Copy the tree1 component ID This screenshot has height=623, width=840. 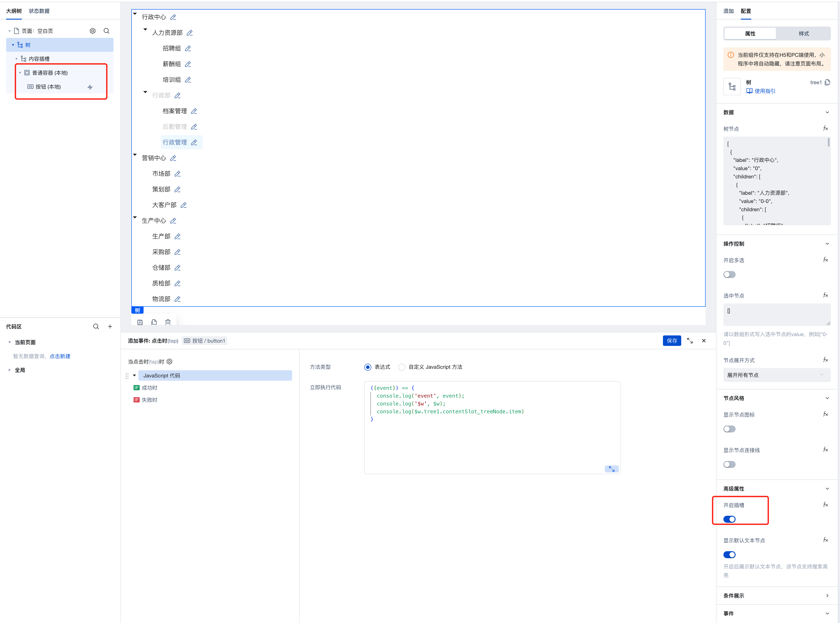(827, 82)
